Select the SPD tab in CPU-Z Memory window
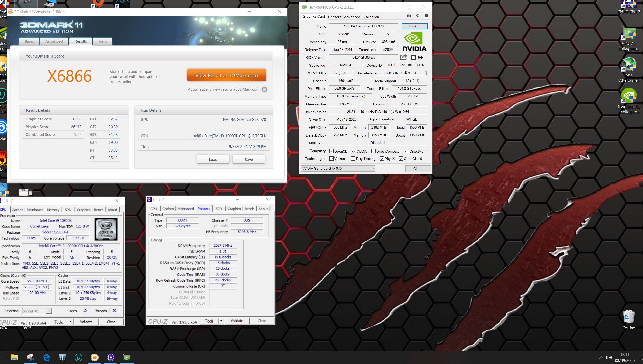The height and width of the screenshot is (364, 643). pos(219,209)
